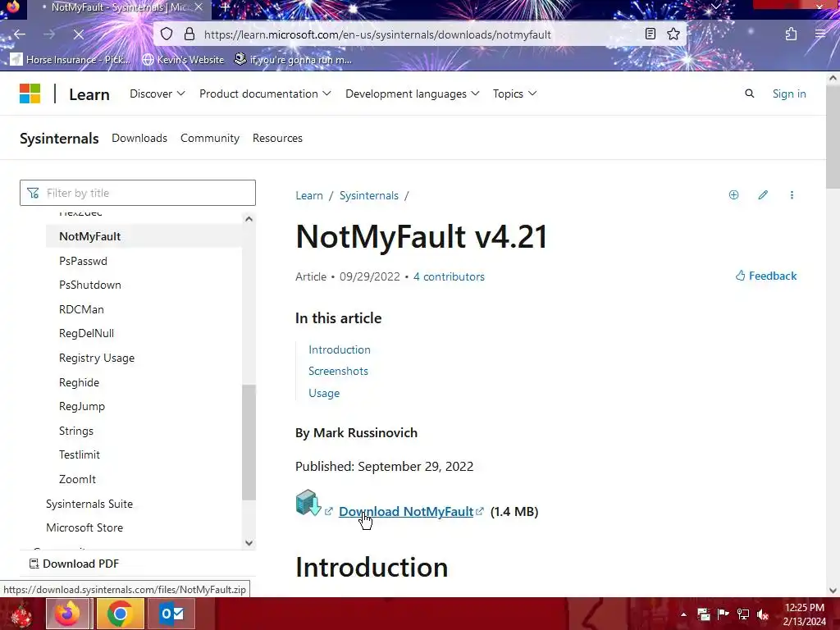Click the padlock site security icon
The image size is (840, 630).
(189, 34)
